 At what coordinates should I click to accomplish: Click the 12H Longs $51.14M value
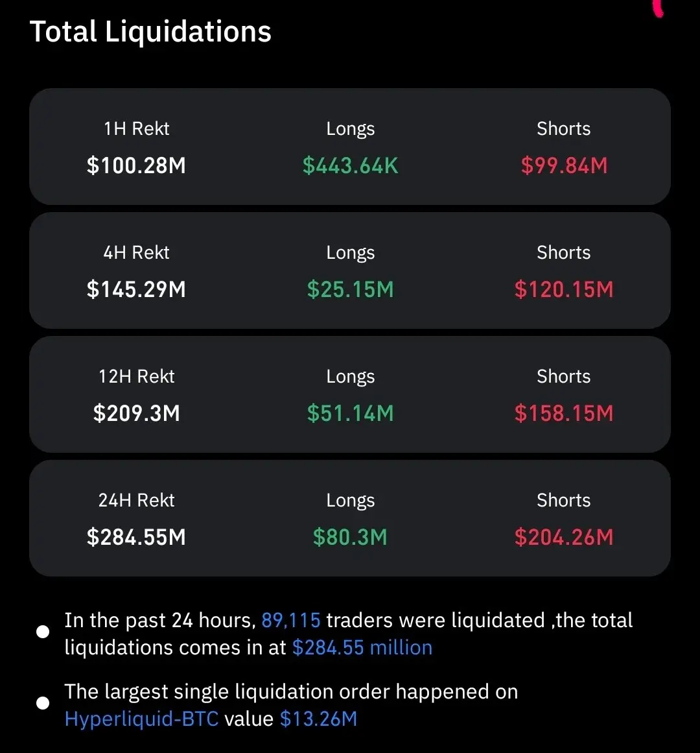(350, 413)
